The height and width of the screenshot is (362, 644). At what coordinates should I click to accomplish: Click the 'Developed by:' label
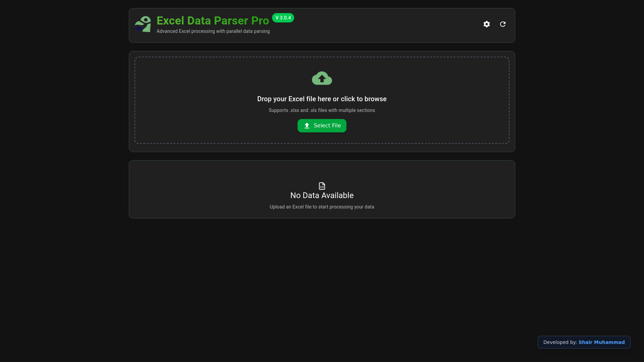click(560, 342)
